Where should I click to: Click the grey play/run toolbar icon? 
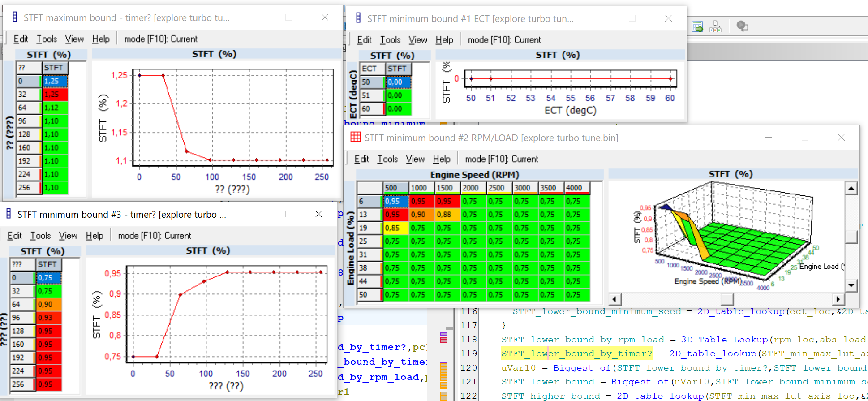coord(742,26)
